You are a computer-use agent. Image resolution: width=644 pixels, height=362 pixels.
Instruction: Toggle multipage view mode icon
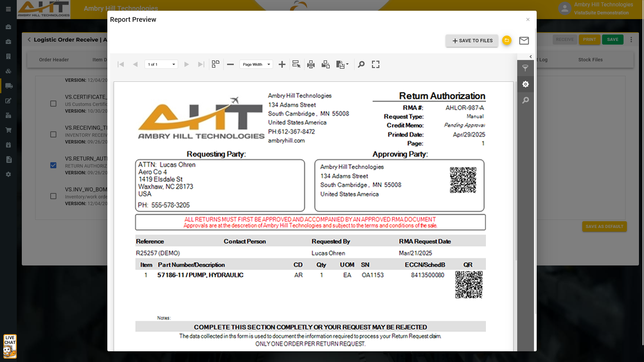(216, 64)
